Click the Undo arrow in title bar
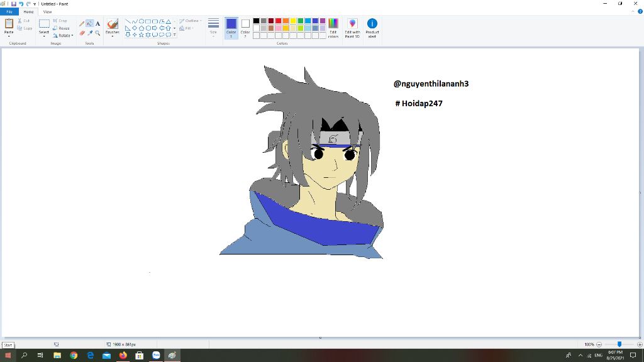644x362 pixels. click(21, 4)
